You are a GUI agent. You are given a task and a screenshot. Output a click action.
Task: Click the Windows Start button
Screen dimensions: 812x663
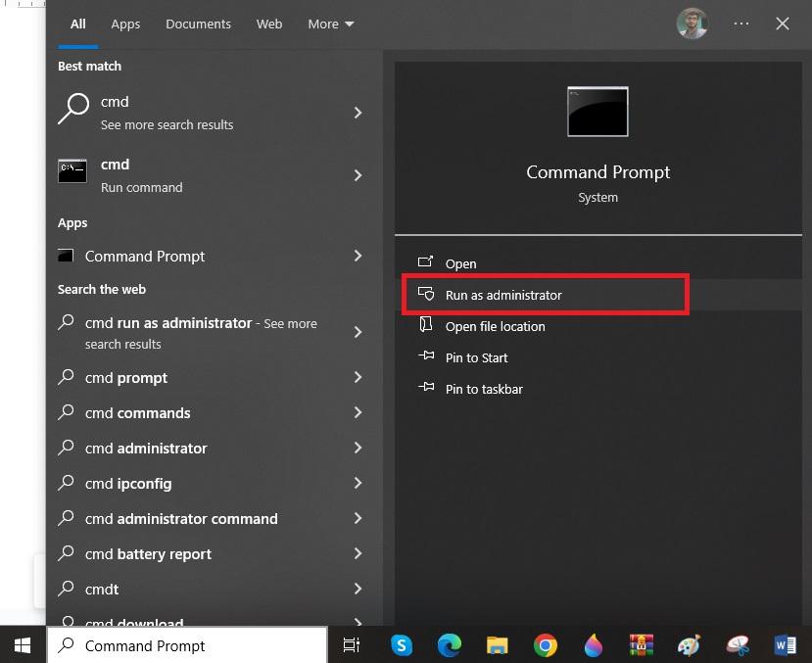coord(22,644)
